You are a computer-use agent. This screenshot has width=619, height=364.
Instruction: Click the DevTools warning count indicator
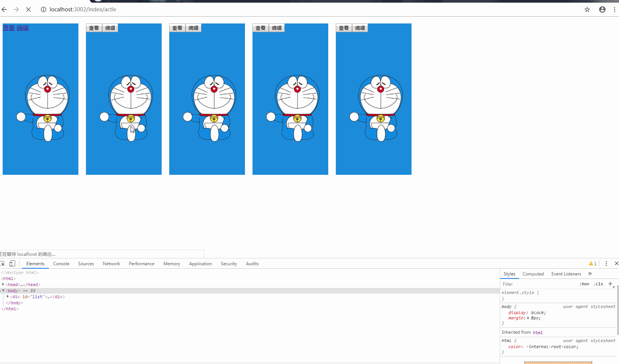[593, 264]
